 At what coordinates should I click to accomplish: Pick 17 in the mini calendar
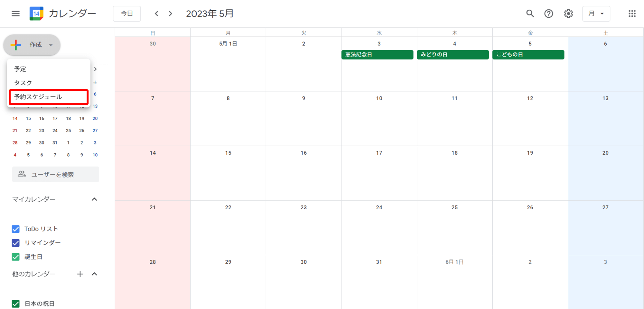click(55, 118)
